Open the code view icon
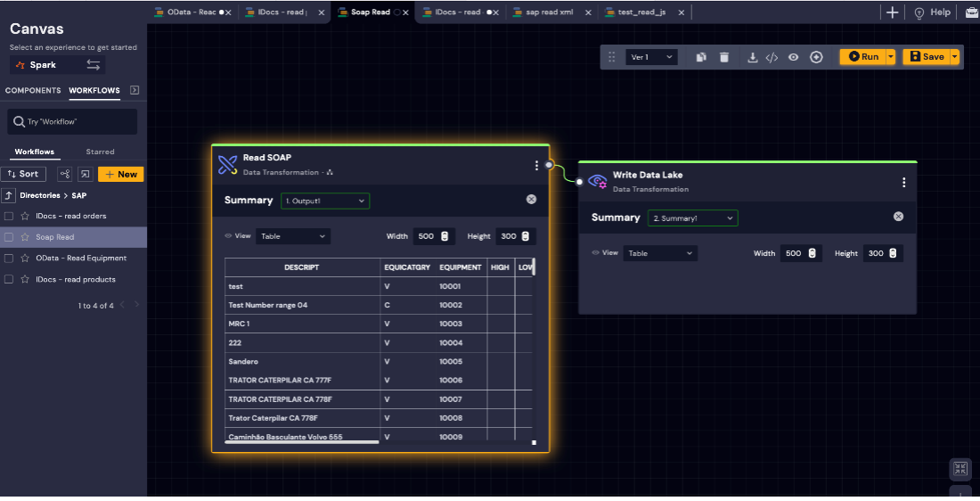 [772, 57]
